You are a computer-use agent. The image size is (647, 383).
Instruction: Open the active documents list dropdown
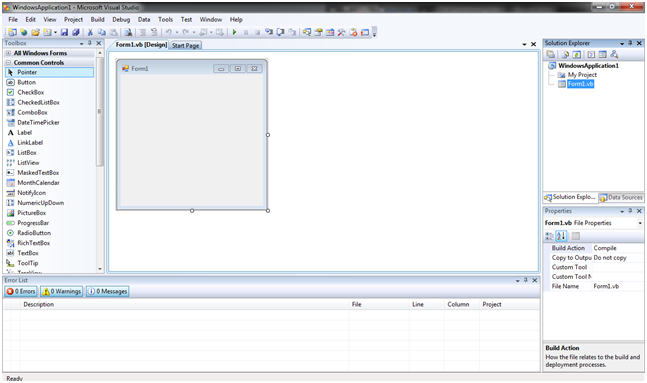524,45
